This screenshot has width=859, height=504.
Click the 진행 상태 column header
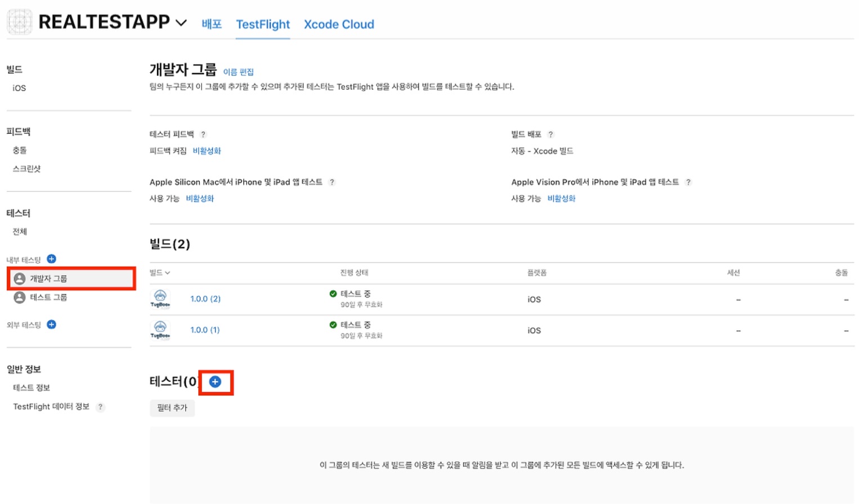[354, 273]
